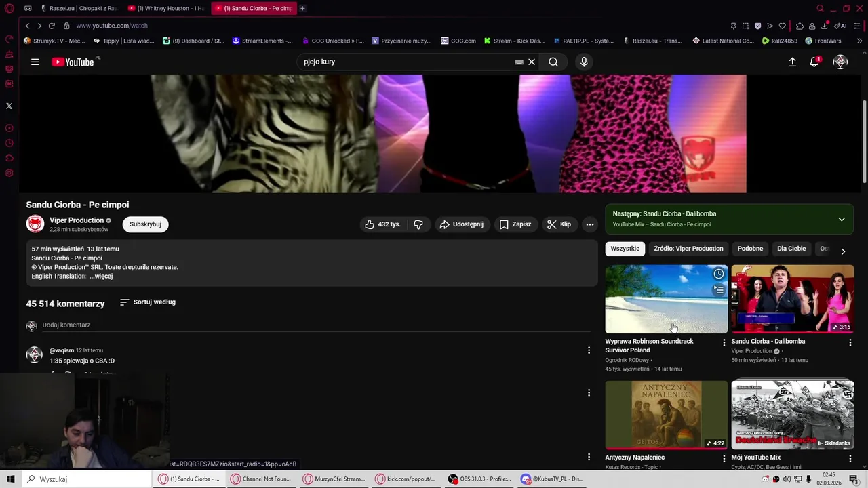Open the Opera main menu logo icon
Screen dimensions: 868x488
(9, 9)
